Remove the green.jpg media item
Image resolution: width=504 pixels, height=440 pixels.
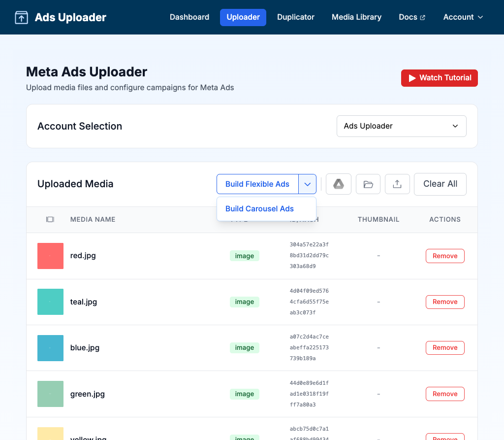445,394
